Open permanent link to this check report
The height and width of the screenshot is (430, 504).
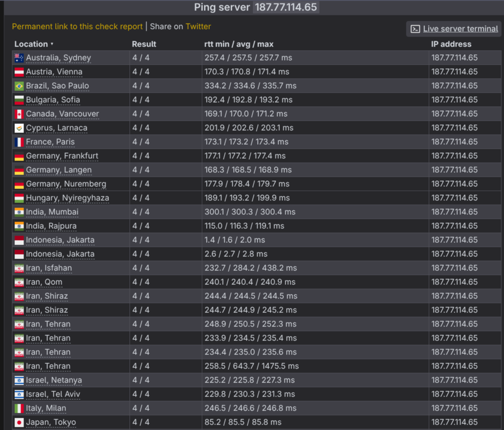(77, 26)
